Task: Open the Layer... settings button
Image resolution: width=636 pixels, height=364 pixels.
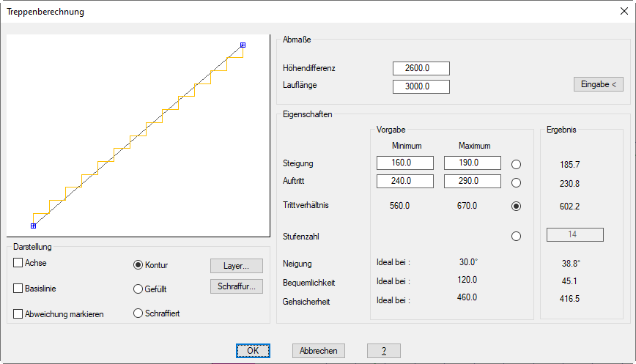Action: click(x=236, y=265)
